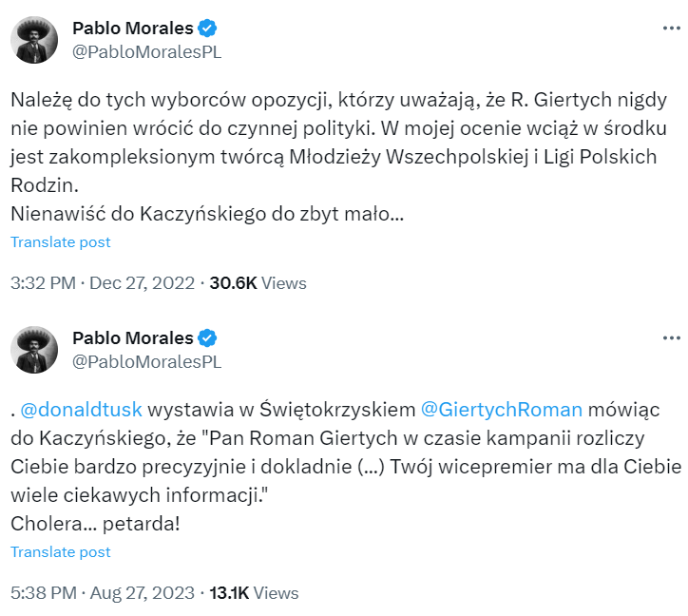The image size is (688, 616).
Task: Click the verified badge on the Aug 2023 tweet
Action: 208,337
